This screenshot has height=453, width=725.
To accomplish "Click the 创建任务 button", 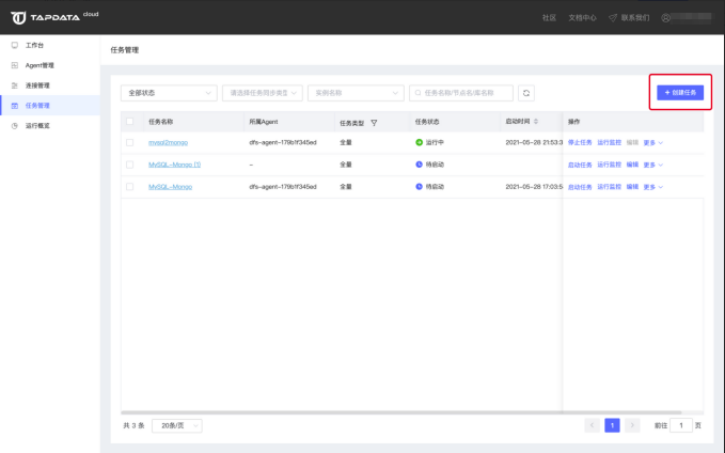I will (x=680, y=92).
